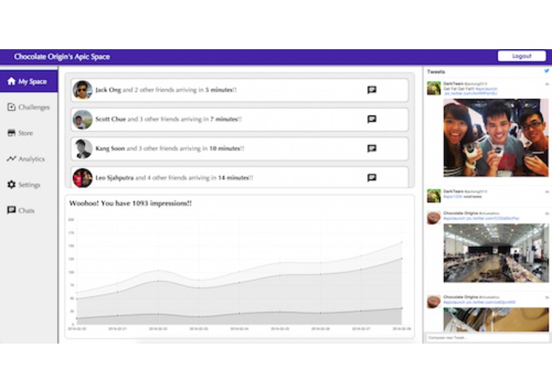Screen dimensions: 552x392
Task: Click Scott Chue's name in the arrivals list
Action: (110, 119)
